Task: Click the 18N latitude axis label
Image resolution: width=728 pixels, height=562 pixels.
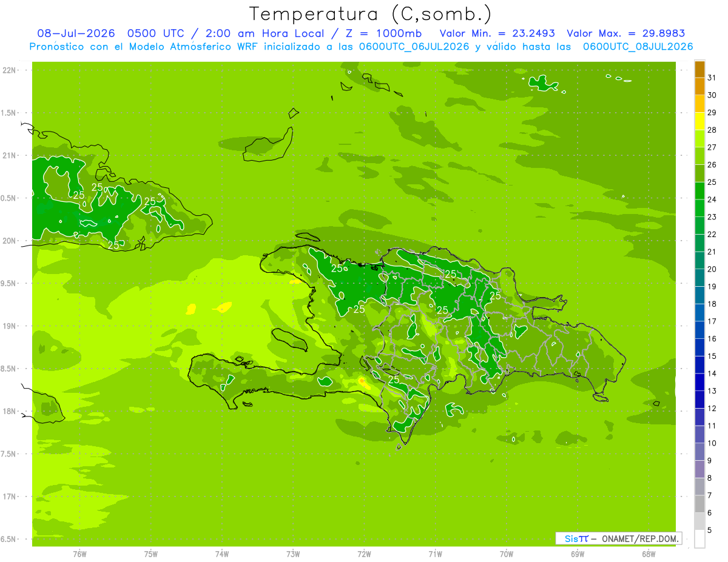Action: 8,411
